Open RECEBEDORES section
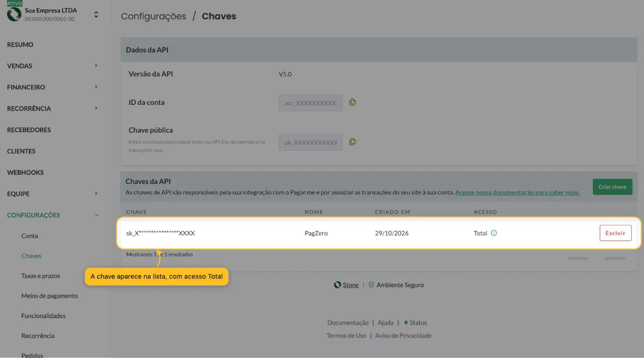The width and height of the screenshot is (644, 358). click(29, 130)
